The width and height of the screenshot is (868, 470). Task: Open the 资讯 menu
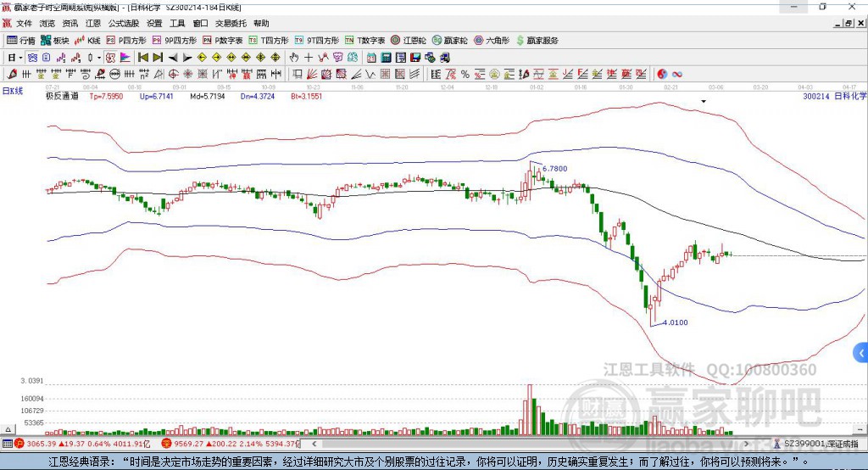tap(70, 23)
